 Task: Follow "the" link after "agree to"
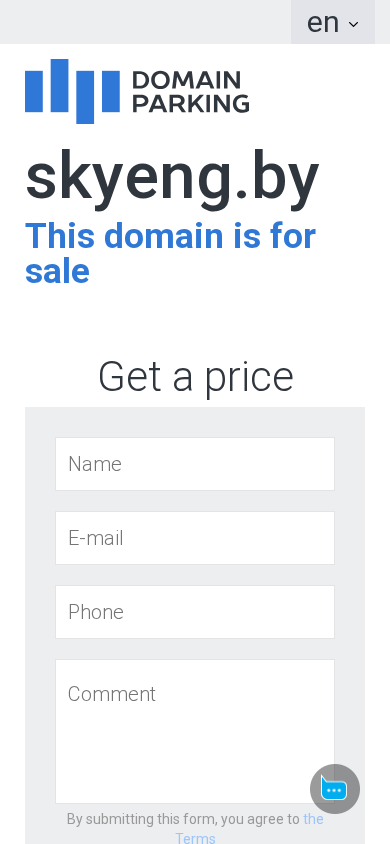click(x=314, y=819)
